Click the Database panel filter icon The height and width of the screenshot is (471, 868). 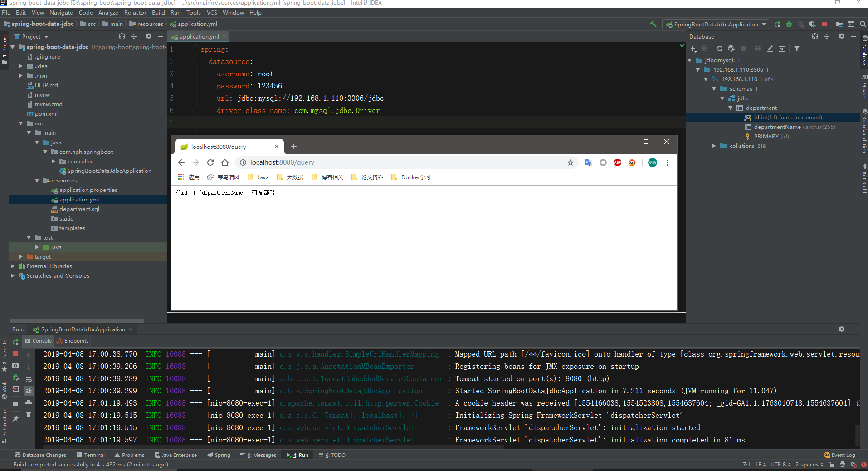tap(797, 49)
